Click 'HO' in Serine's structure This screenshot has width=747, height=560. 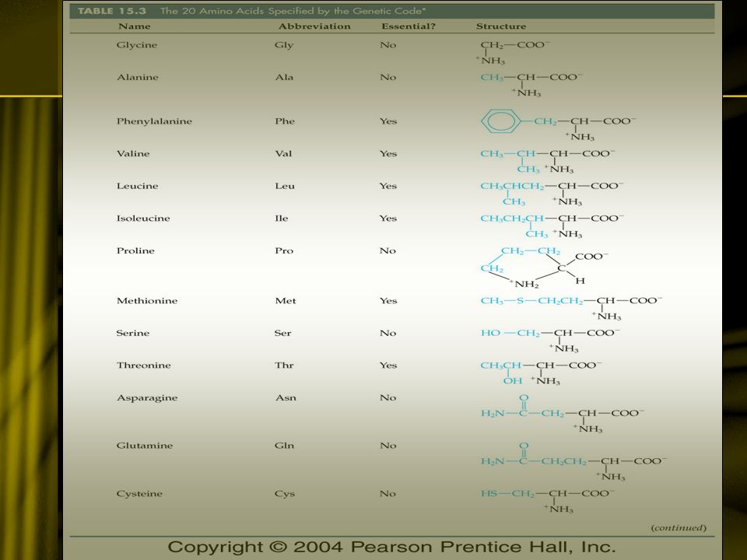[x=491, y=333]
